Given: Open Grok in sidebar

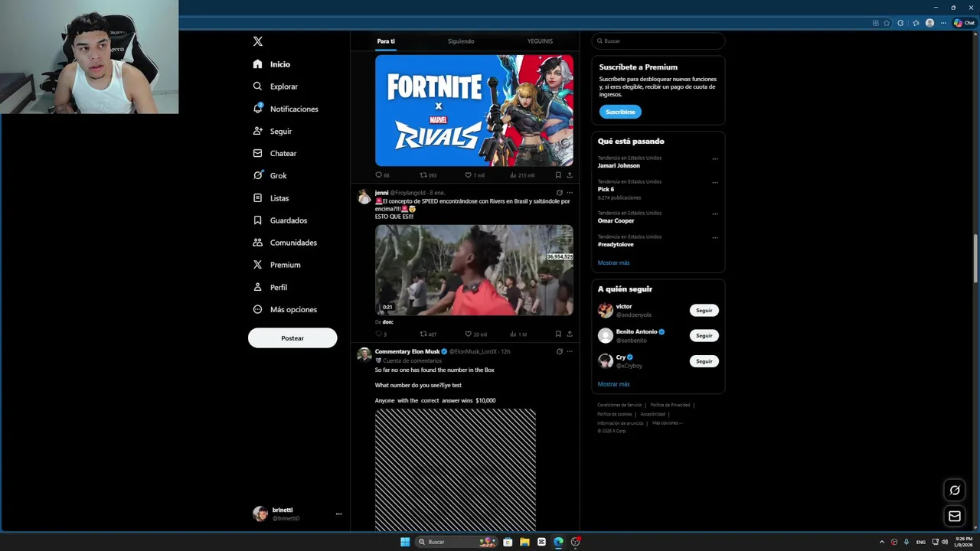Looking at the screenshot, I should [270, 175].
